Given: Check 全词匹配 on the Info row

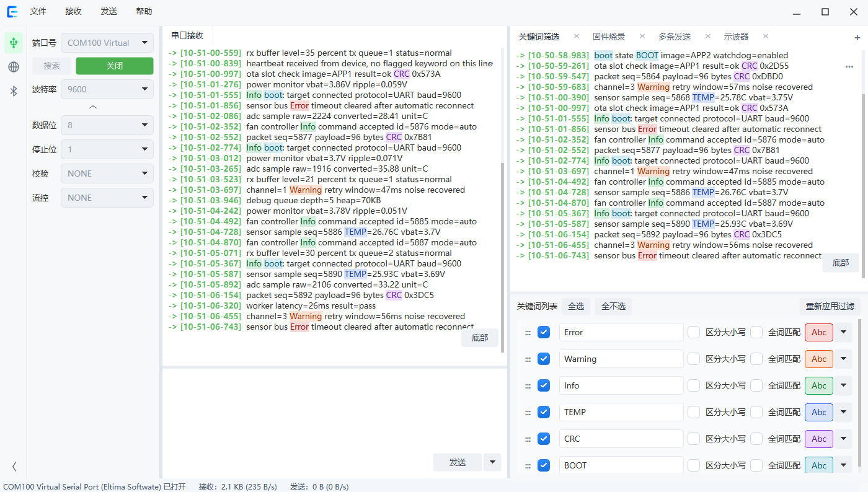Looking at the screenshot, I should pos(756,385).
